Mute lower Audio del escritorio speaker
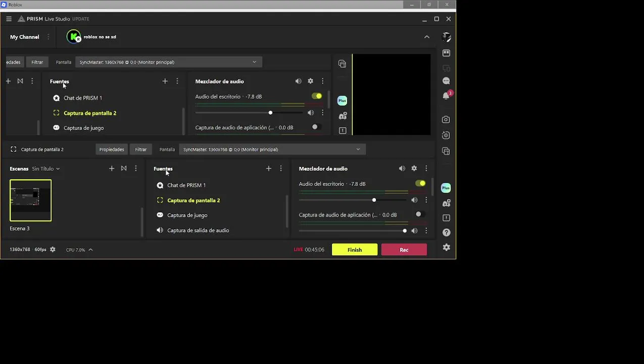 coord(414,200)
